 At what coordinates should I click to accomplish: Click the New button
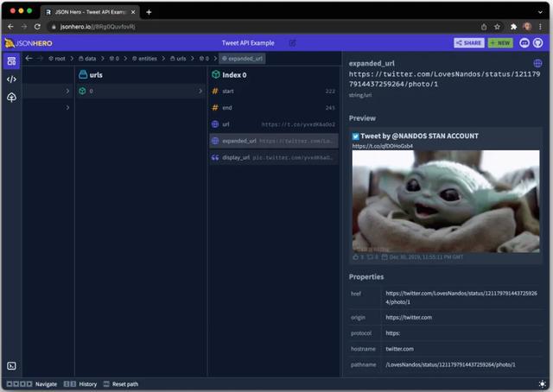click(x=499, y=42)
